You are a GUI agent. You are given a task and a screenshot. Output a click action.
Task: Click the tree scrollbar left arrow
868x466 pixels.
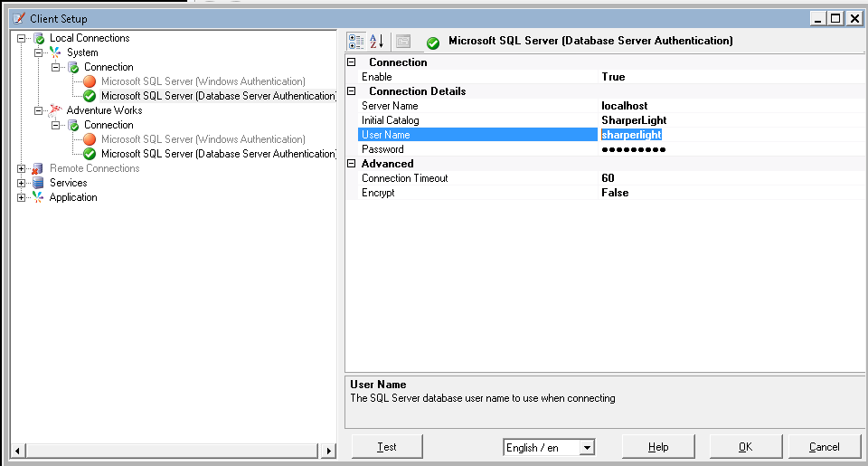tap(18, 451)
